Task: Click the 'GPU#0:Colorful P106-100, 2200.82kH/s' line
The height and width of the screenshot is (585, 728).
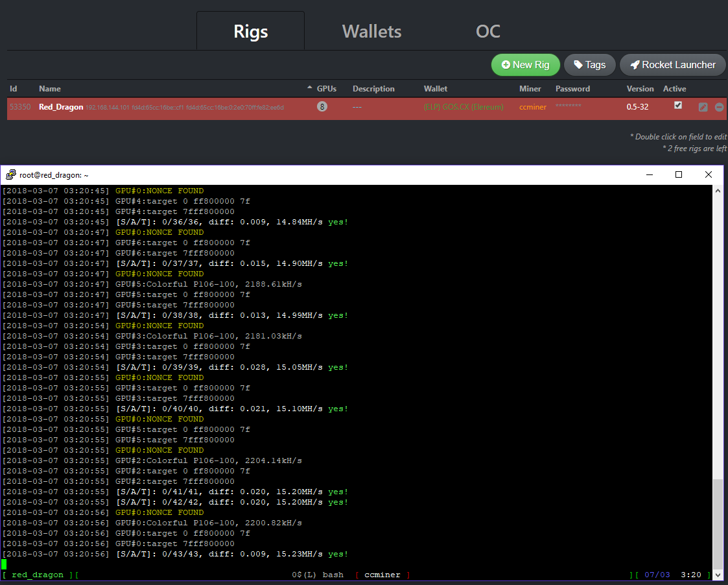Action: (x=152, y=523)
